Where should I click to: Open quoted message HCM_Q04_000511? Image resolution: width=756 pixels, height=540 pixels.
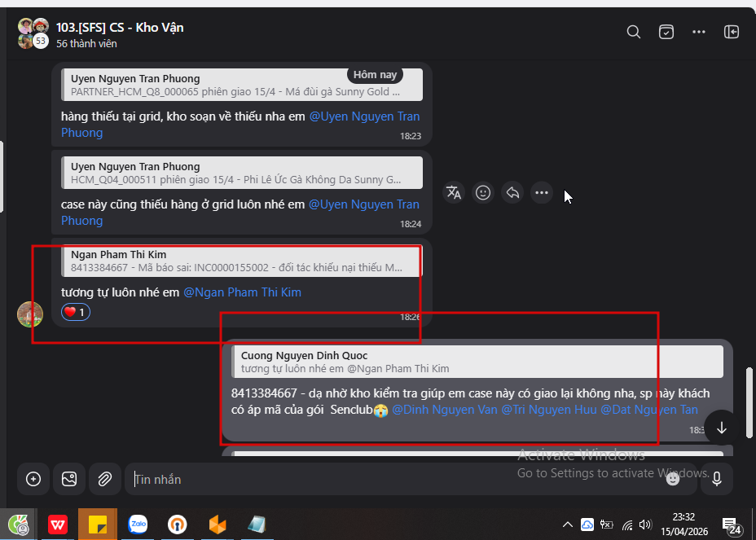242,173
